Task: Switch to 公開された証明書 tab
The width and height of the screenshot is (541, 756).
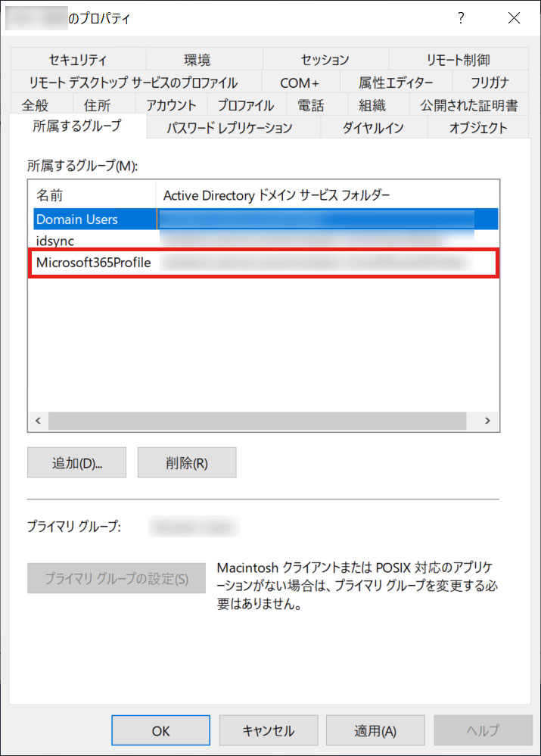Action: click(468, 104)
